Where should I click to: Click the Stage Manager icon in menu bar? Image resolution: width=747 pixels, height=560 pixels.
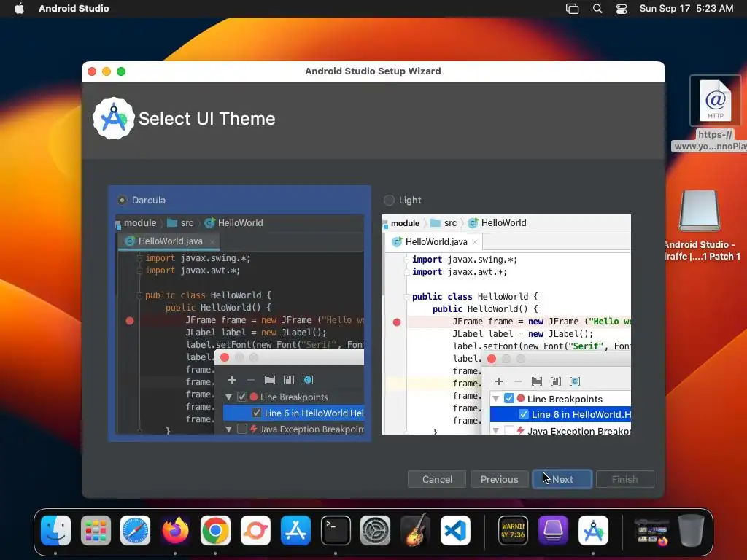click(572, 9)
